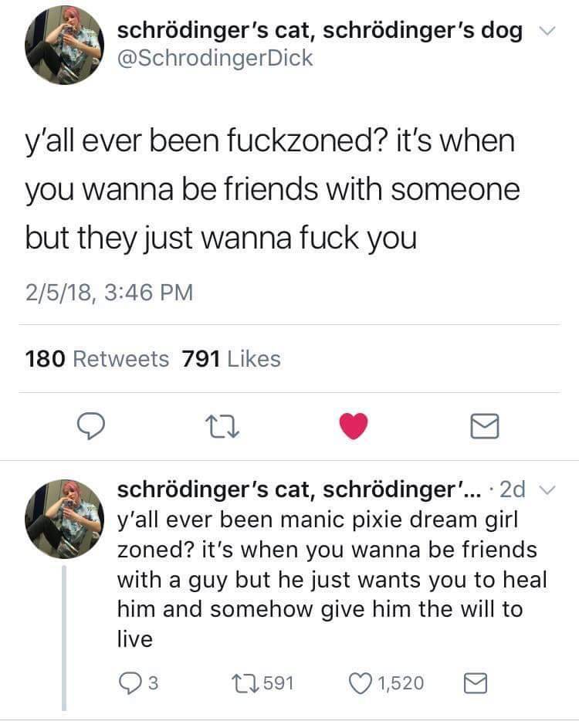Retweet the reply showing 591 retweets
579x728 pixels.
coord(262,683)
